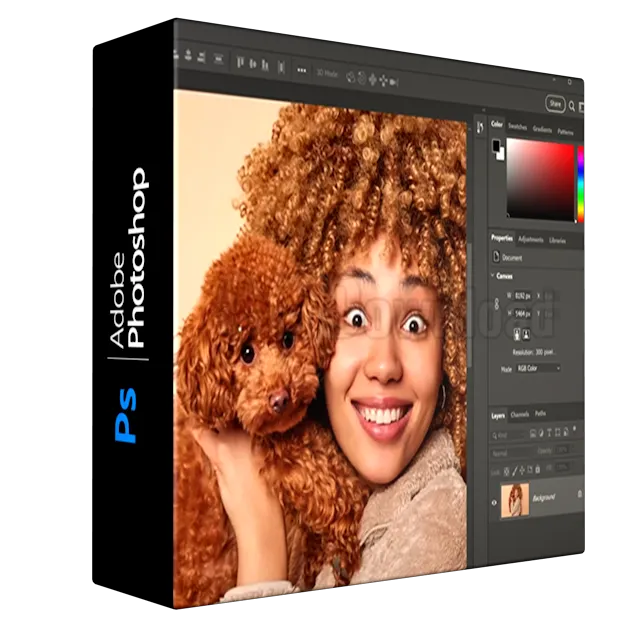The height and width of the screenshot is (630, 630).
Task: Click the Background layer lock icon
Action: point(579,494)
